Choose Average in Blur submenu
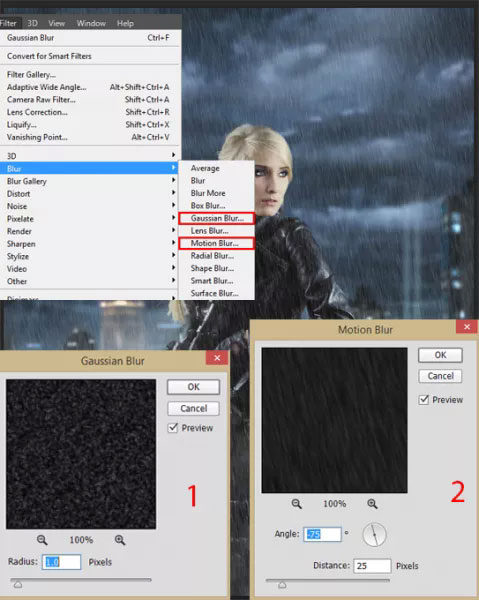 [x=217, y=168]
